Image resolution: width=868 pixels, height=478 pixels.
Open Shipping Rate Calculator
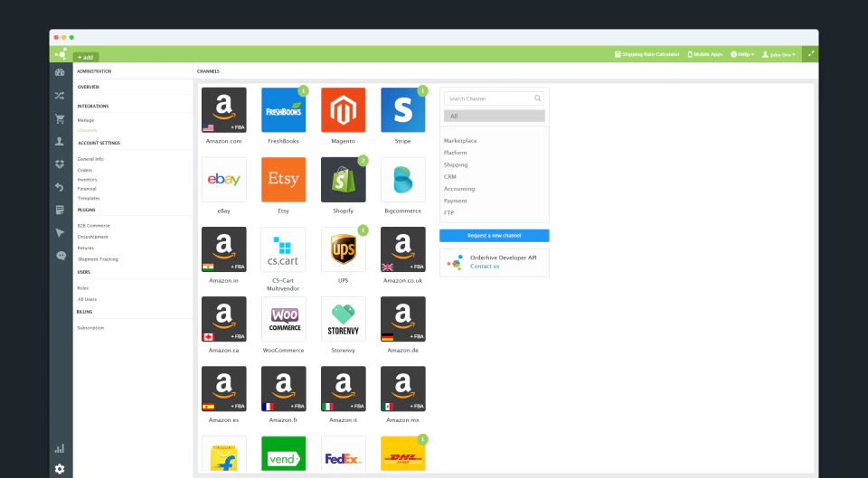click(647, 54)
